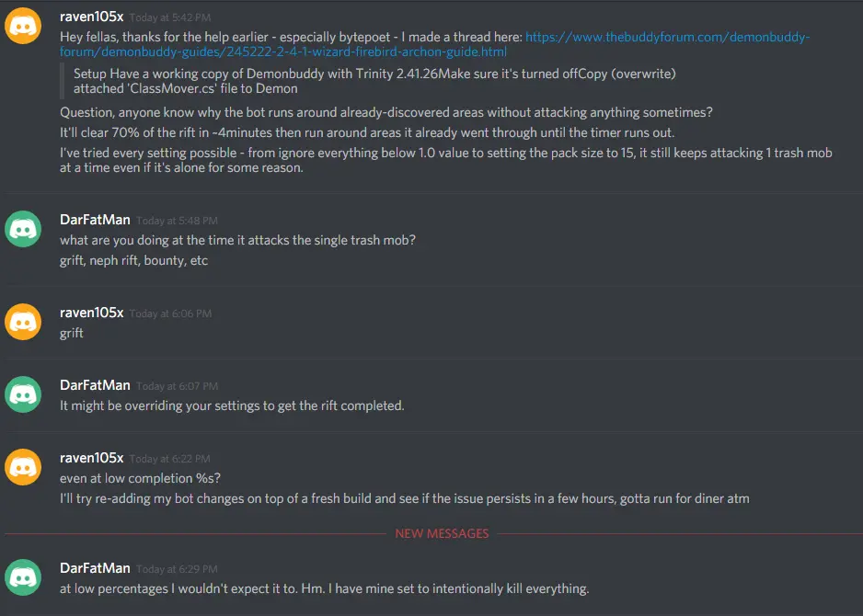Click username raven105x above 'grift'
The width and height of the screenshot is (863, 616).
[91, 313]
